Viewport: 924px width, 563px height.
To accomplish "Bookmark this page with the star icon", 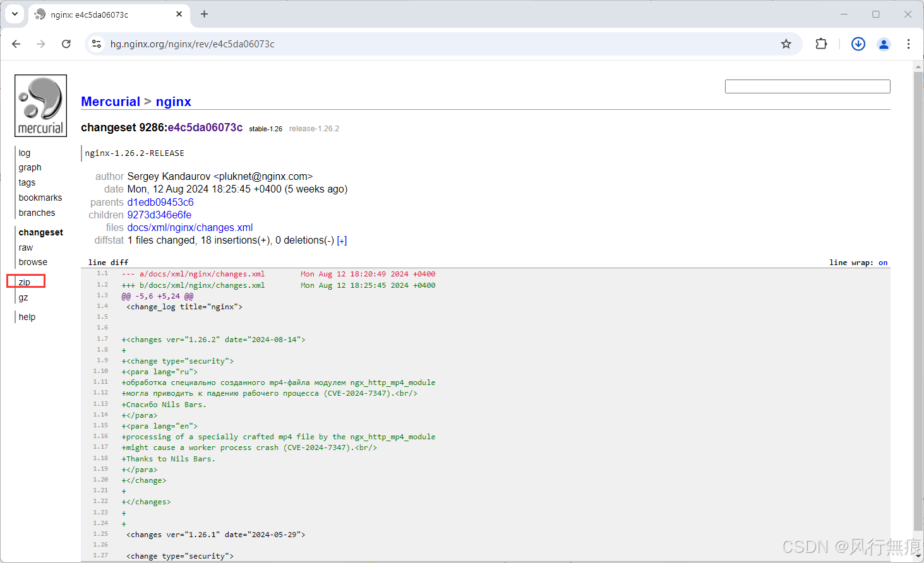I will pos(786,44).
